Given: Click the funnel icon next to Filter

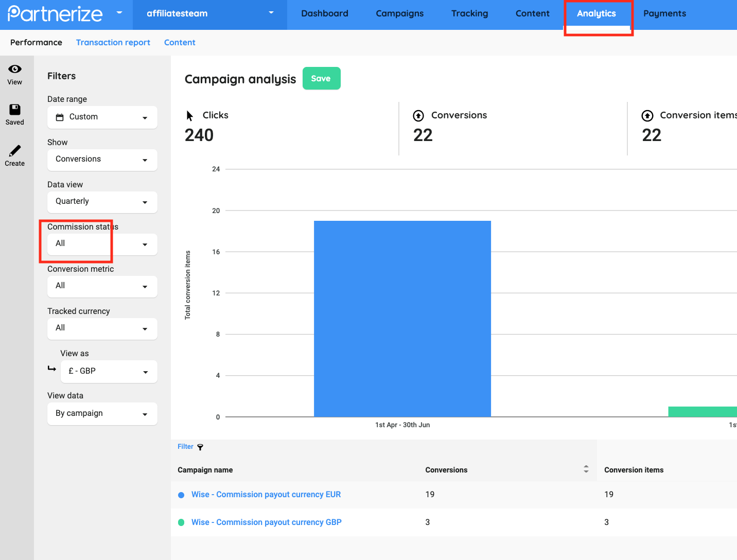Looking at the screenshot, I should click(x=200, y=447).
